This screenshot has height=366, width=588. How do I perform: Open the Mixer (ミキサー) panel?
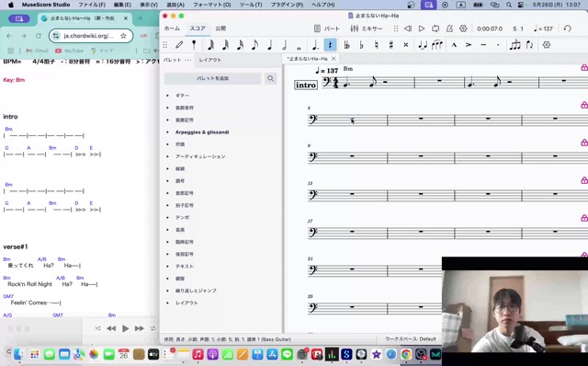click(366, 29)
